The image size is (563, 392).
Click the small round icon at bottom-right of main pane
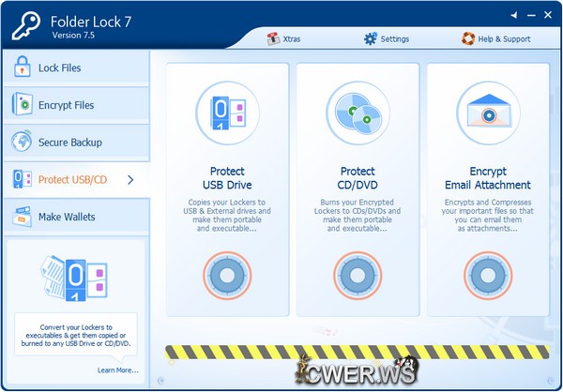point(551,380)
